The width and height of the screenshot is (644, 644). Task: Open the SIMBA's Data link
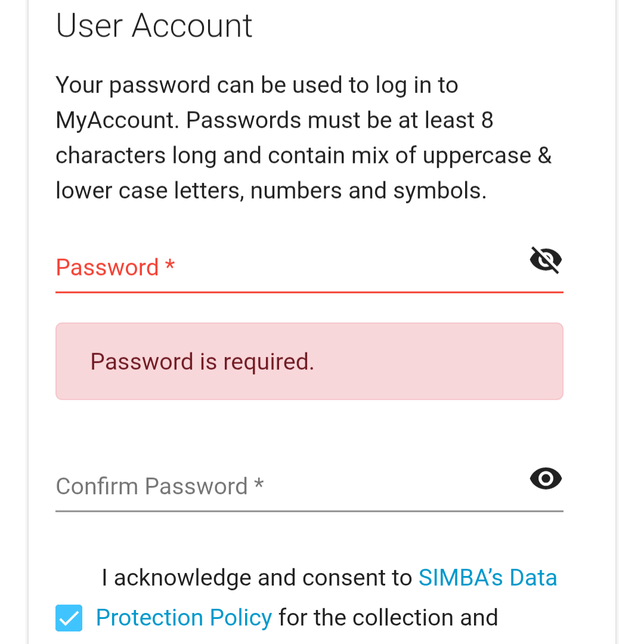coord(487,577)
